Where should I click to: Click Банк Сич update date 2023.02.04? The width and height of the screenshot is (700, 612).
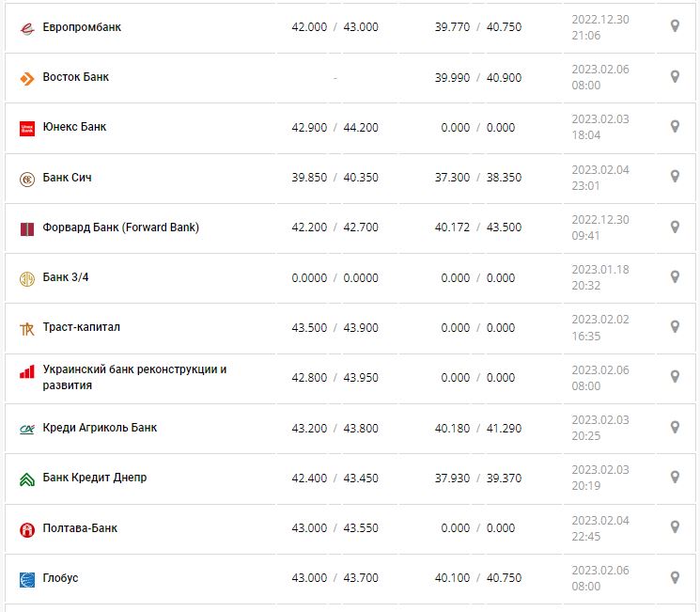599,169
